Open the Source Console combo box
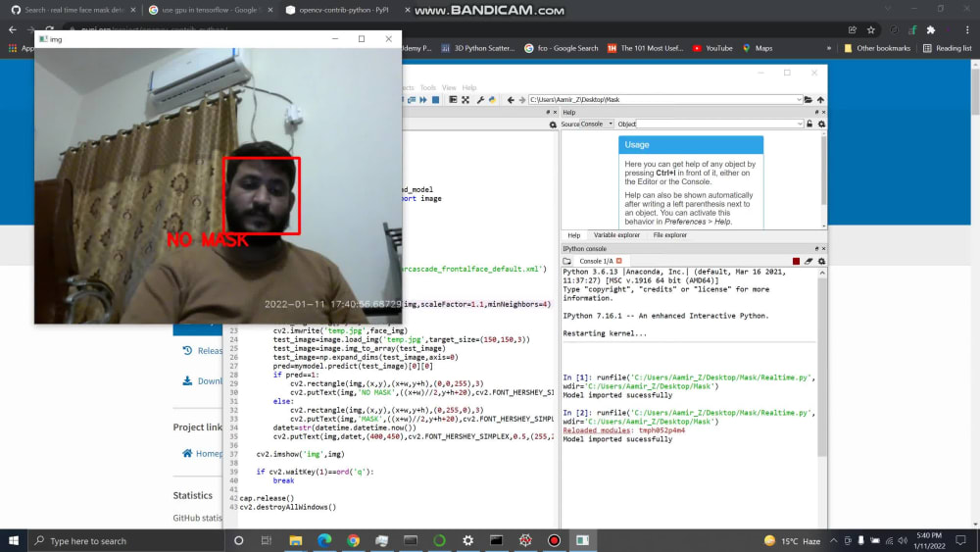980x552 pixels. 597,124
